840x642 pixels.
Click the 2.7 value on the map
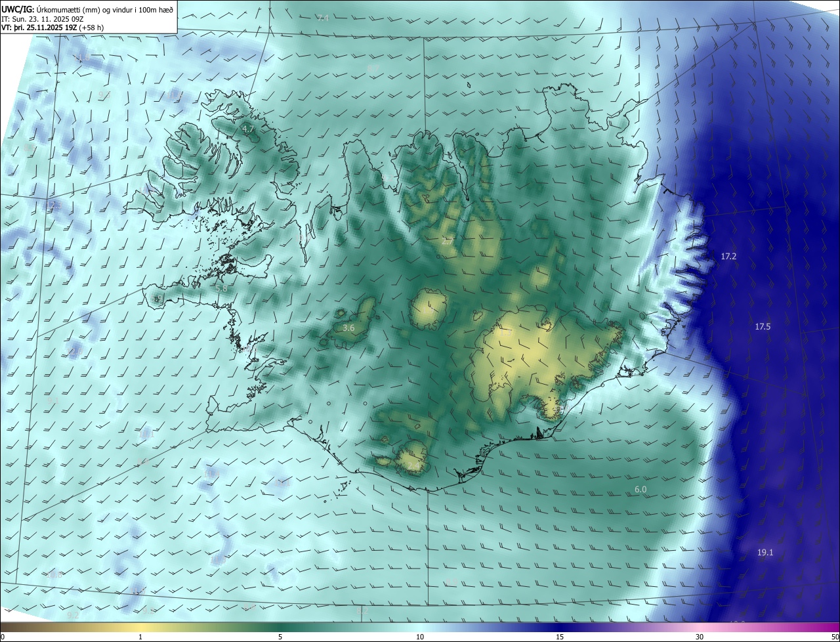[447, 241]
